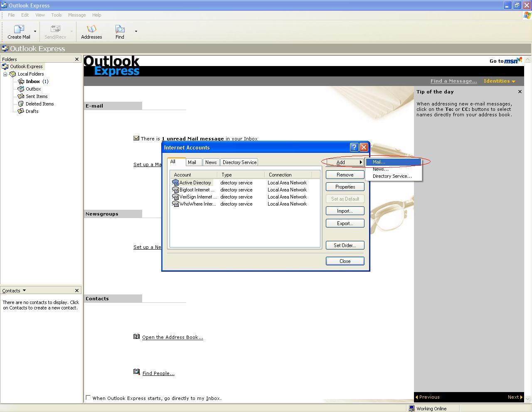532x412 pixels.
Task: Choose Mail... from the Add submenu
Action: [x=379, y=162]
